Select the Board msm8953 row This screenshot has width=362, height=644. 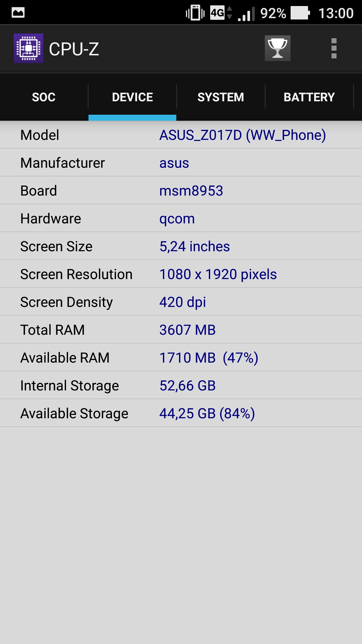[181, 191]
